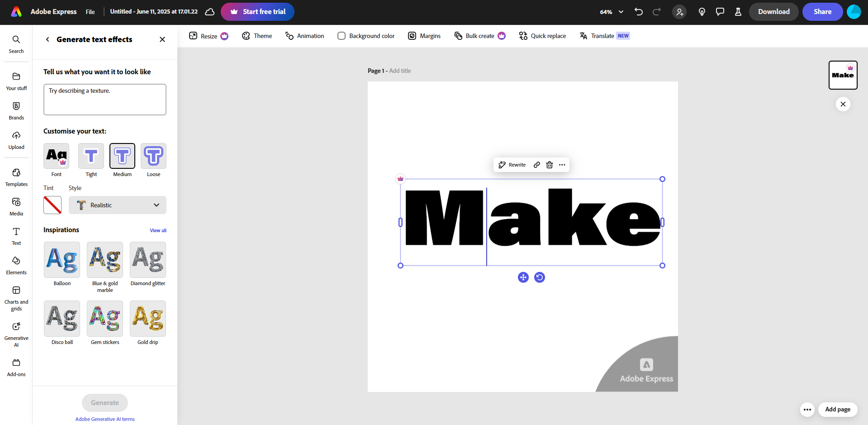Open the Style dropdown showing Realistic
The width and height of the screenshot is (868, 425).
pos(117,205)
